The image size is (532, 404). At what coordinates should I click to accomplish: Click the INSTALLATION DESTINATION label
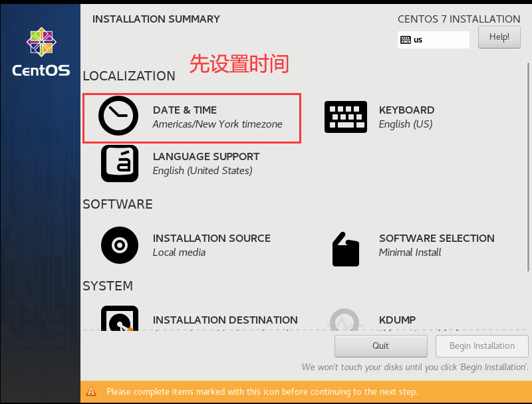(225, 320)
